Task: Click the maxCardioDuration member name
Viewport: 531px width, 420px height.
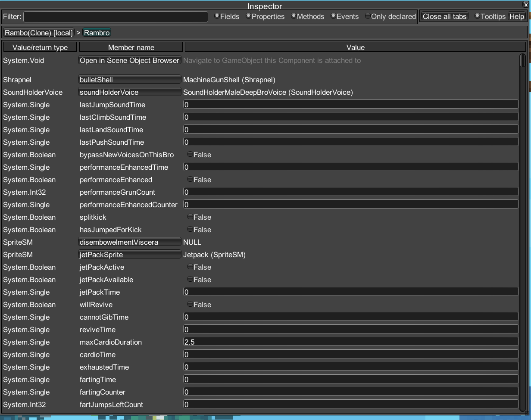Action: [111, 342]
